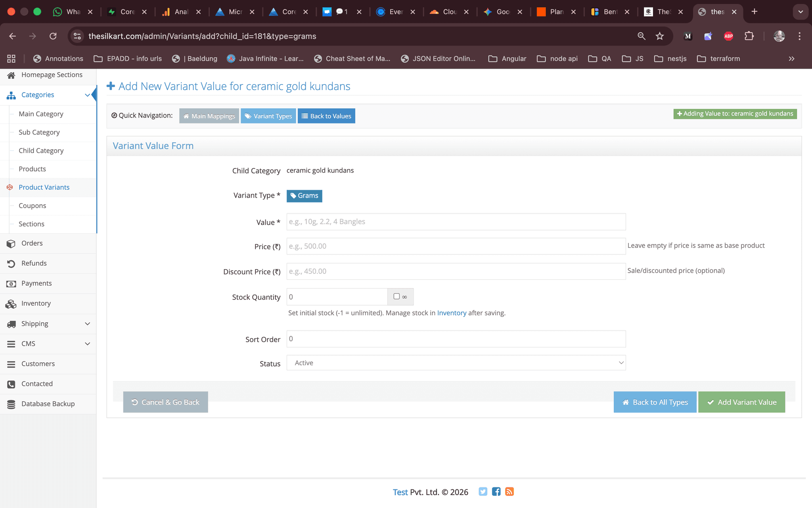Click the bookmark star icon in address bar
The height and width of the screenshot is (508, 812).
(x=660, y=36)
